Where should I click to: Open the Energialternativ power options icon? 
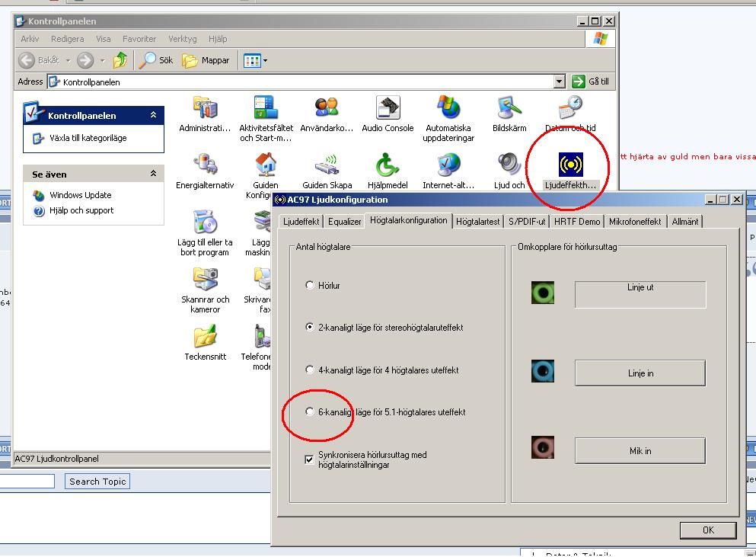206,165
